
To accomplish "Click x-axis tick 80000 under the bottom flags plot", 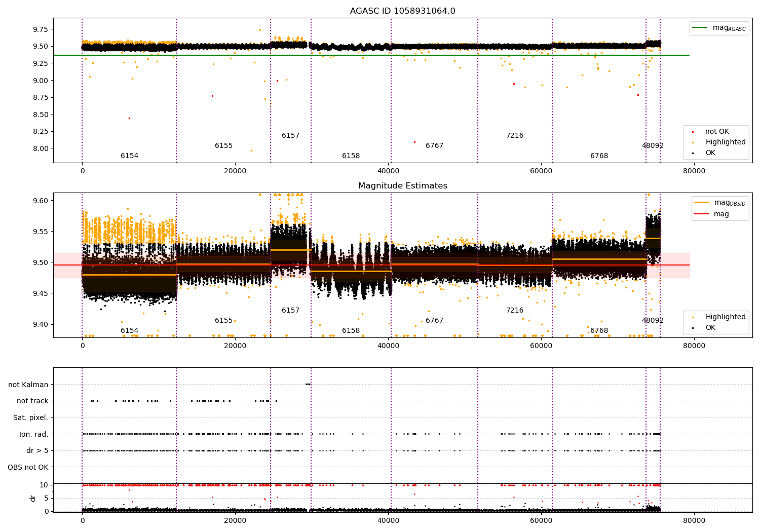I will coord(694,521).
